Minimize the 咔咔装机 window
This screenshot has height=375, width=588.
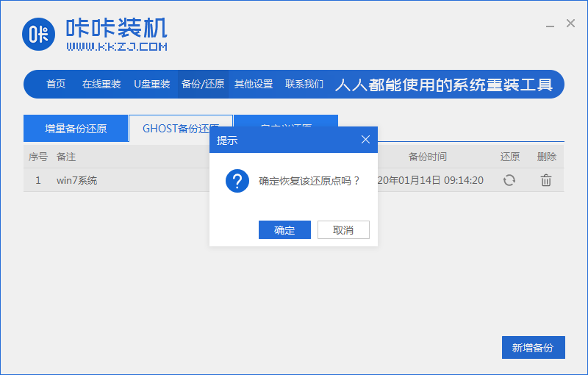click(x=550, y=24)
